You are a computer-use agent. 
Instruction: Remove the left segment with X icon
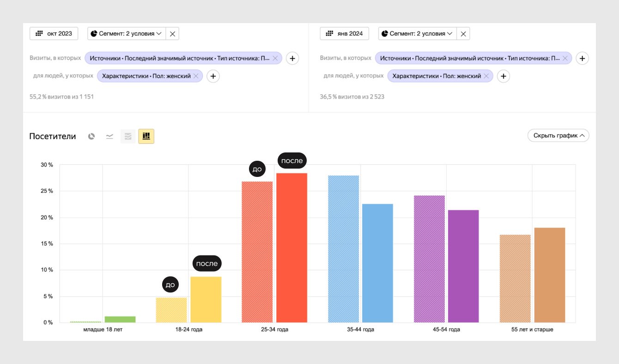point(172,34)
